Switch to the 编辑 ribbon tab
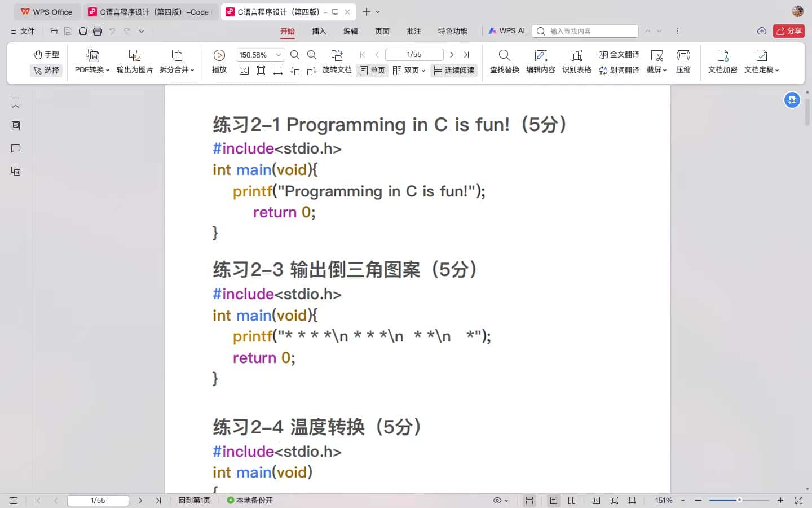The image size is (812, 508). [351, 31]
